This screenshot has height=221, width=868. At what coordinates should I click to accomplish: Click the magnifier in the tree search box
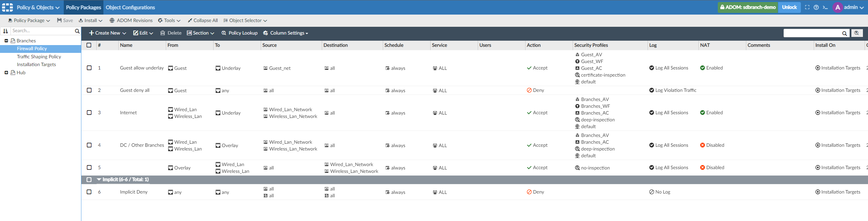click(x=77, y=31)
